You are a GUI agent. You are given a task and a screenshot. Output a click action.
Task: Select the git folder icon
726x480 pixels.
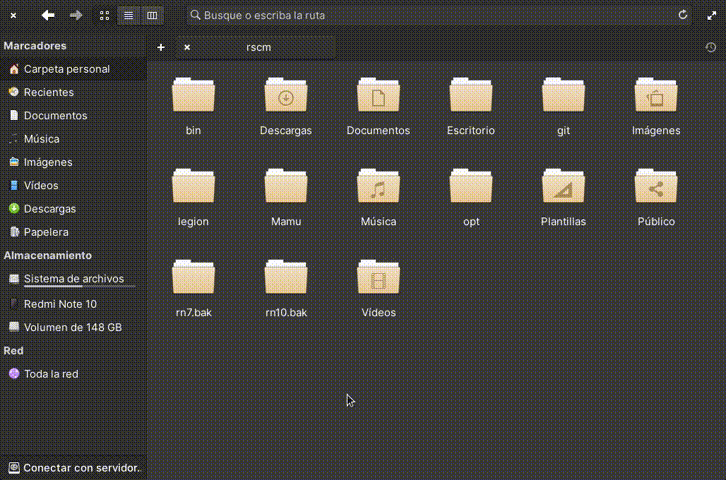click(563, 95)
